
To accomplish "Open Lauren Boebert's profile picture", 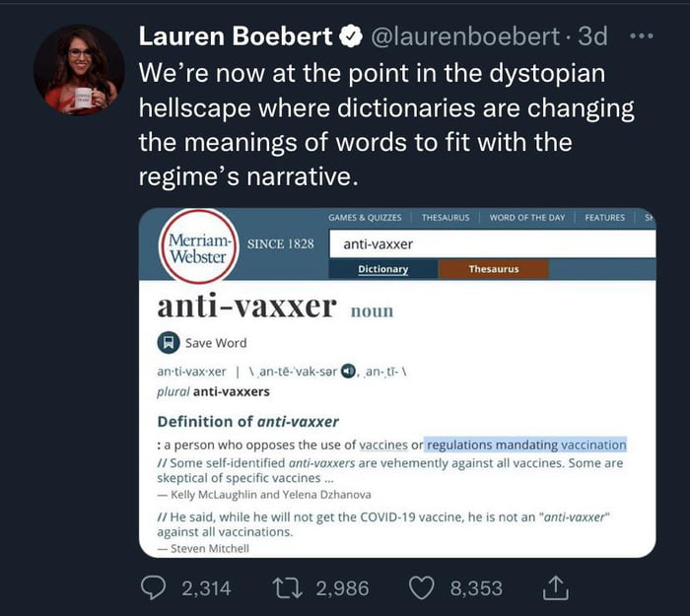I will click(79, 70).
